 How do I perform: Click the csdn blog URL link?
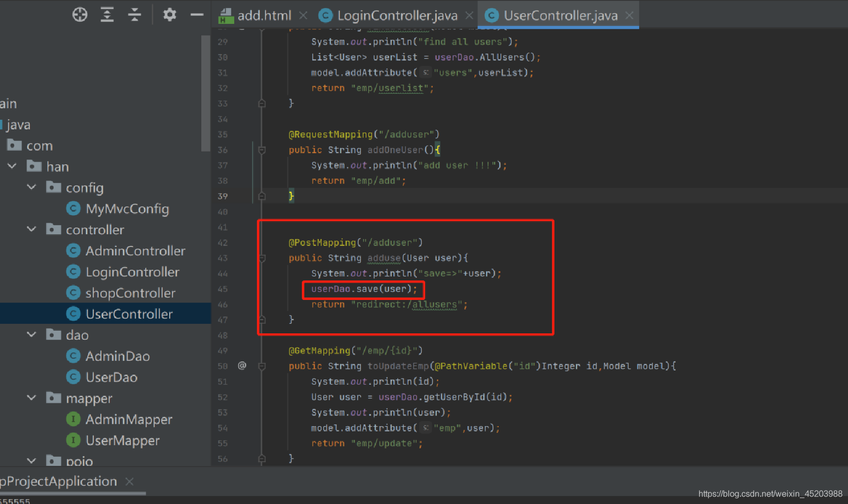point(770,494)
